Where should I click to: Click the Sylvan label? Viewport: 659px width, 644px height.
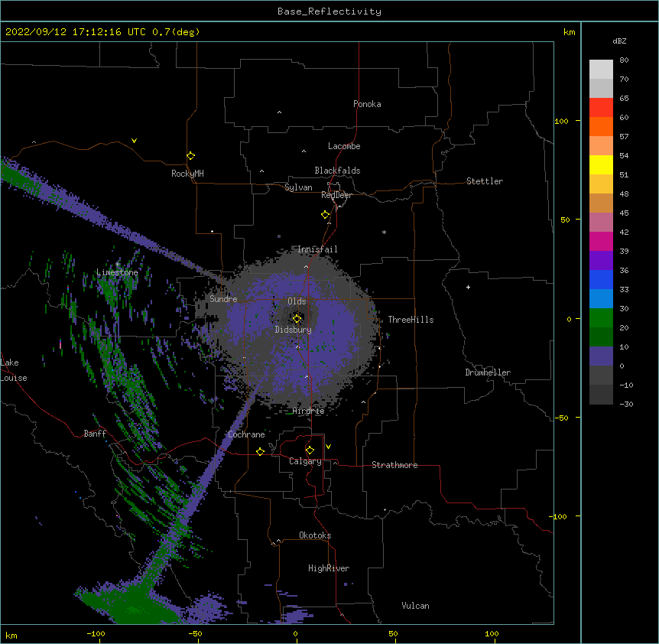pyautogui.click(x=298, y=187)
